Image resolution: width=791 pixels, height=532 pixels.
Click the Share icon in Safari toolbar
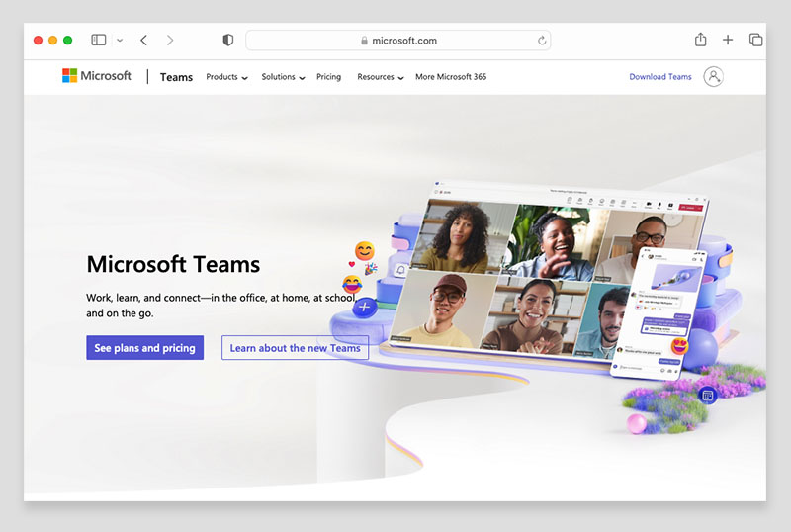[x=700, y=40]
